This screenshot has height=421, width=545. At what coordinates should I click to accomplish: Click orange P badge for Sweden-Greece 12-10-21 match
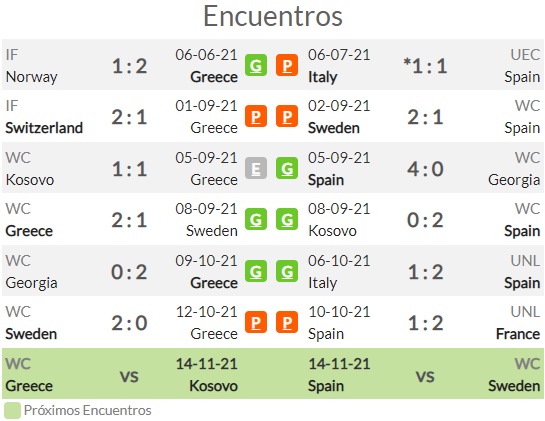[x=256, y=322]
